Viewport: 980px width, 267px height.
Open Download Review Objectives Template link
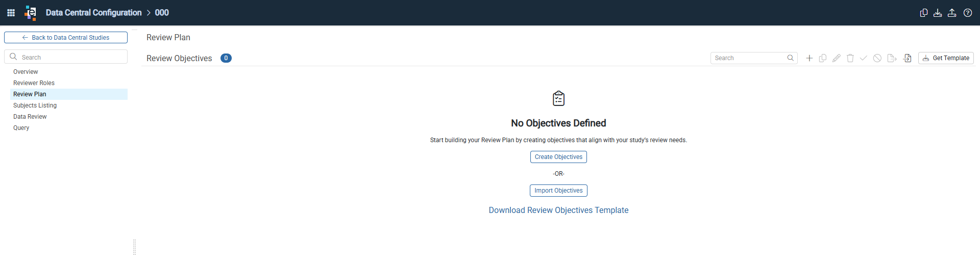click(558, 210)
